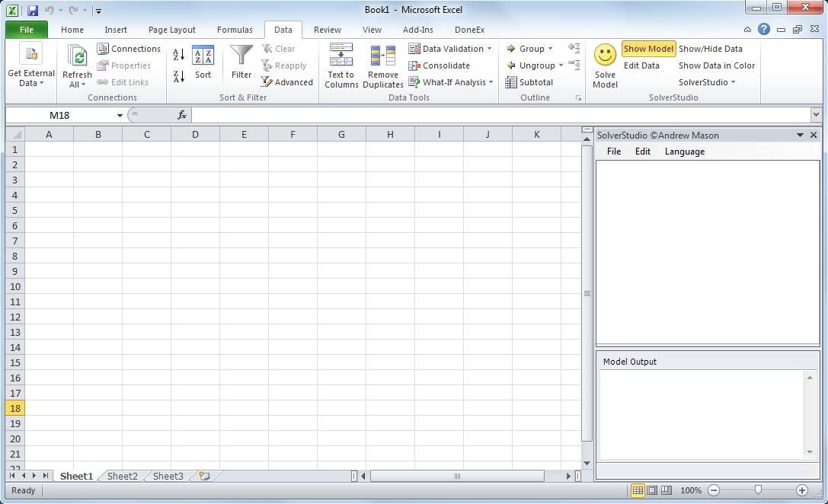
Task: Click Edit Data button
Action: [641, 65]
